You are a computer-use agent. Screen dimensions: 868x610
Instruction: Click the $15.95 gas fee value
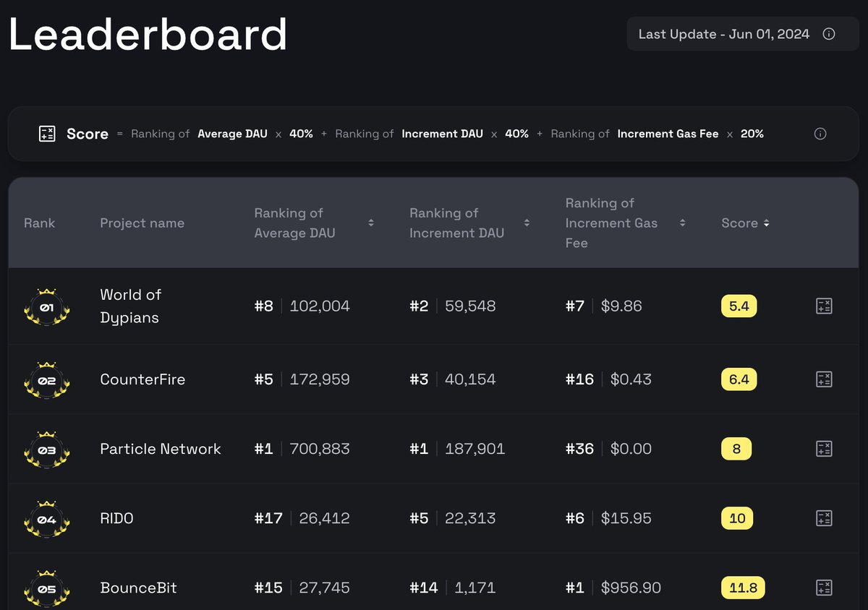(x=626, y=518)
